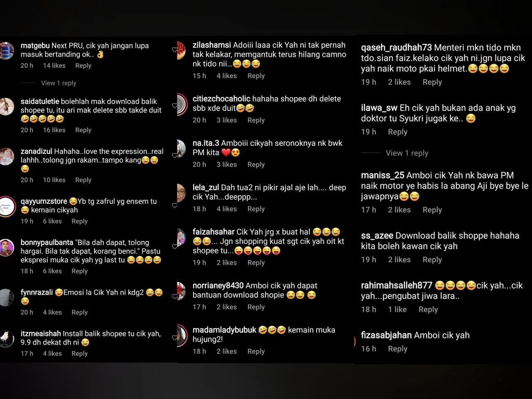Image resolution: width=532 pixels, height=399 pixels.
Task: Reply to ss_azee's comment
Action: 432,259
